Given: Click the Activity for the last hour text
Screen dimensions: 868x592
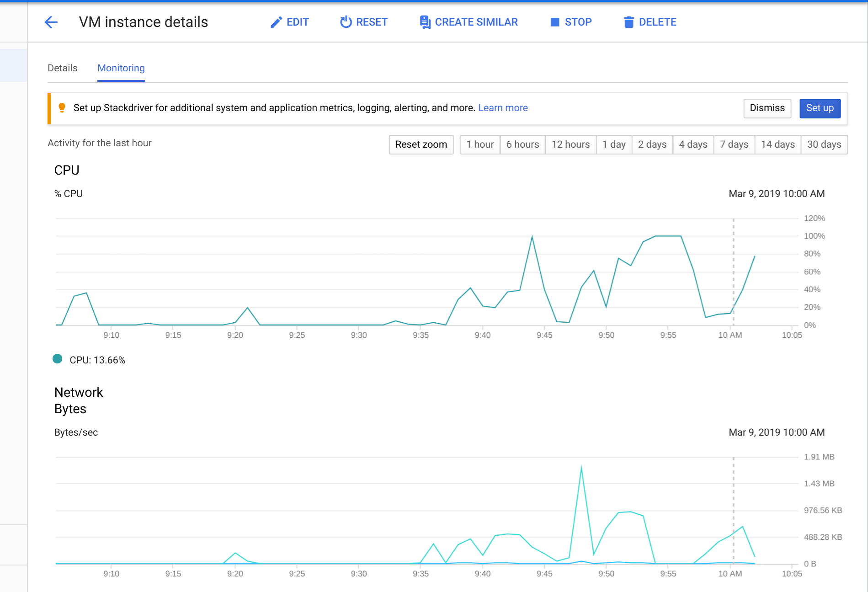Looking at the screenshot, I should pyautogui.click(x=100, y=143).
